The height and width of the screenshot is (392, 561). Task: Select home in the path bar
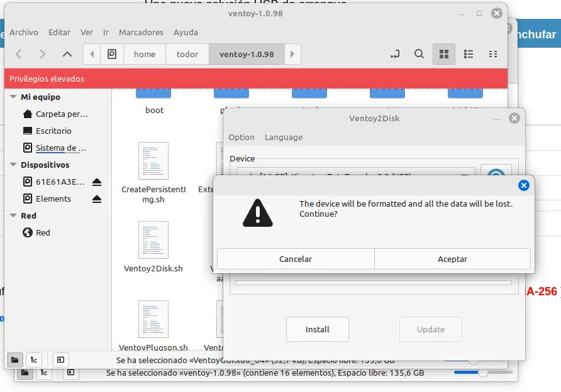(x=145, y=54)
